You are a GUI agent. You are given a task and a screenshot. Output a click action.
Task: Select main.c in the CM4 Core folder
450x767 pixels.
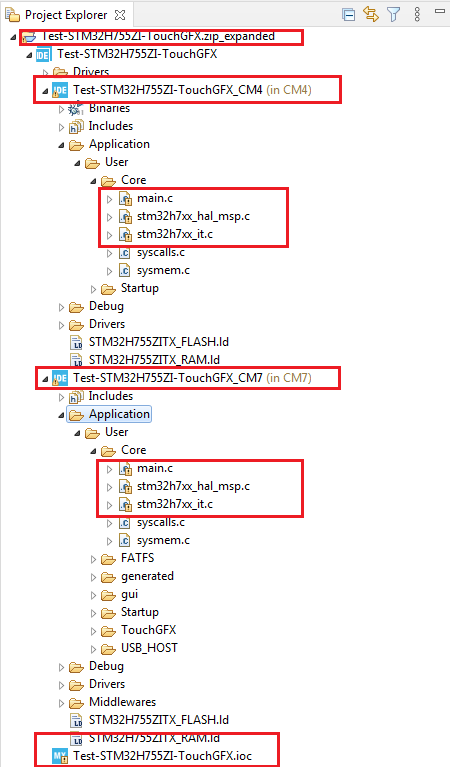pyautogui.click(x=155, y=198)
